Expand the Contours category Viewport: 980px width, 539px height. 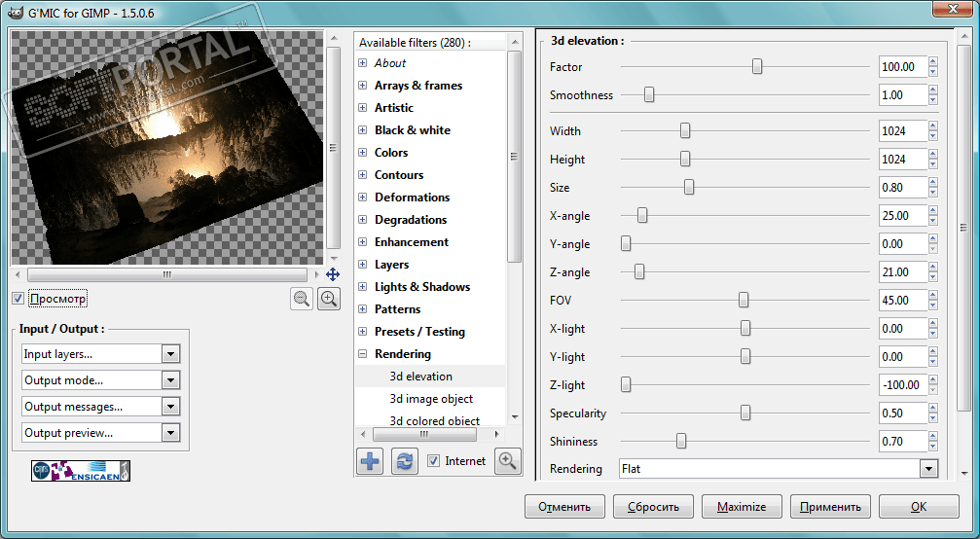point(362,175)
